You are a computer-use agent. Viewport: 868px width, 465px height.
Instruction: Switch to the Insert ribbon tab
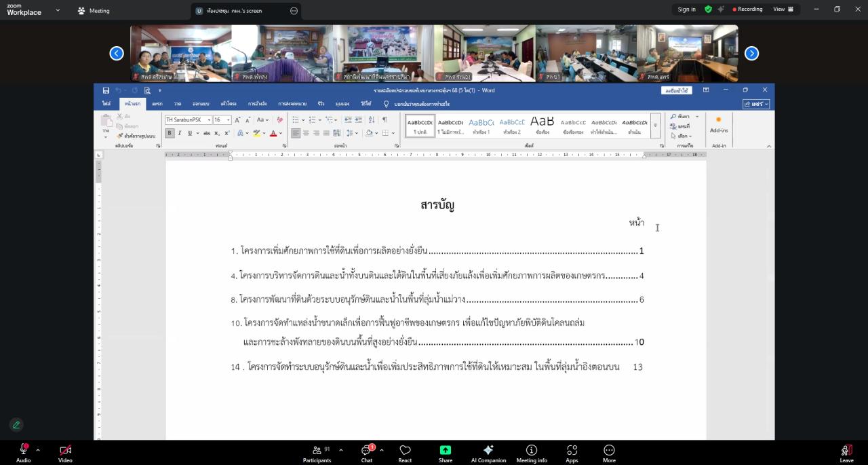point(155,103)
